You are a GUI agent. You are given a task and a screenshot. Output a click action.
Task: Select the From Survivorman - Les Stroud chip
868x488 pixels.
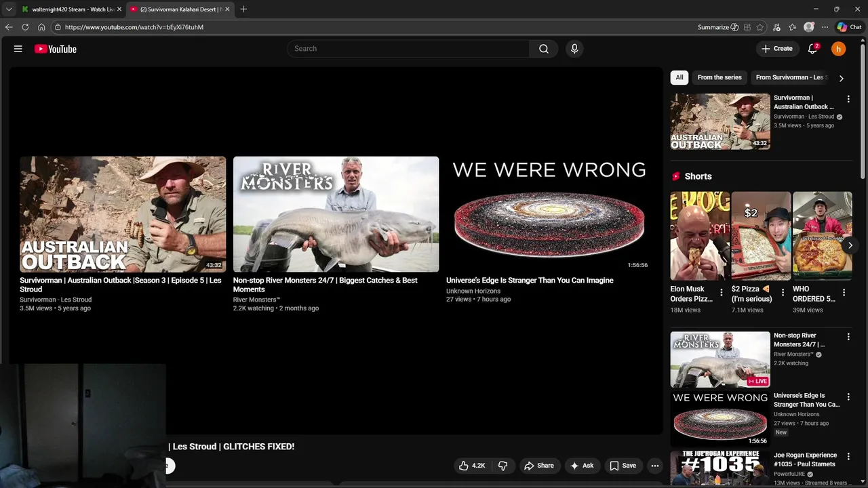click(790, 77)
